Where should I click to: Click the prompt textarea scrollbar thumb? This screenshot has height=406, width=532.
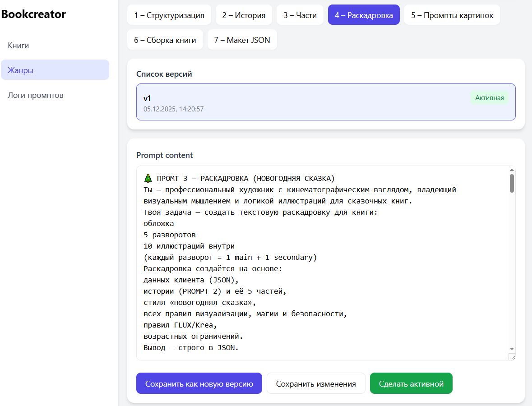(x=512, y=183)
